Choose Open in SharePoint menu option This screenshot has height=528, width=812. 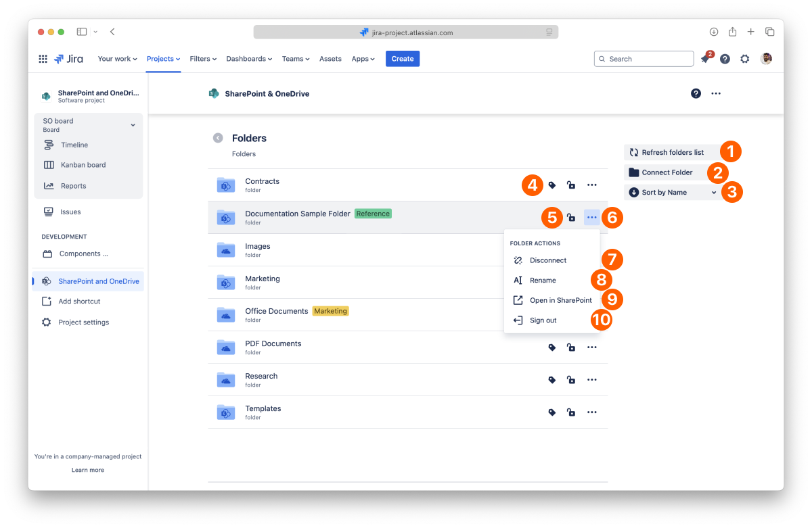[560, 300]
